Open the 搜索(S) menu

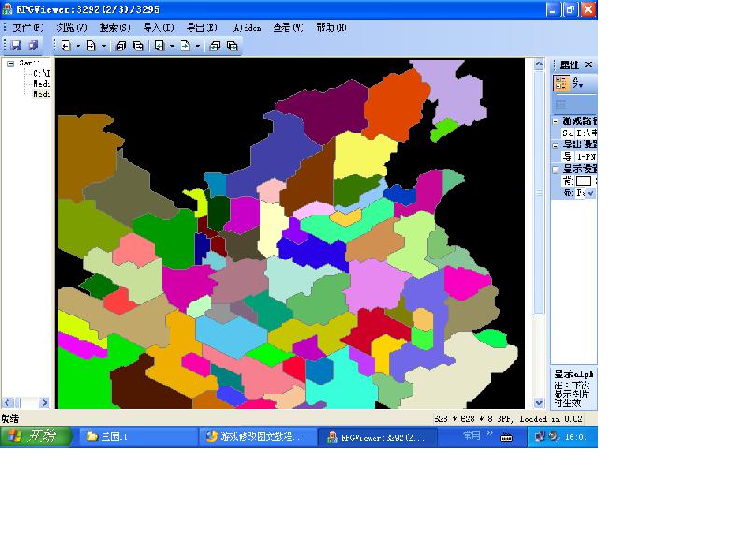point(115,28)
